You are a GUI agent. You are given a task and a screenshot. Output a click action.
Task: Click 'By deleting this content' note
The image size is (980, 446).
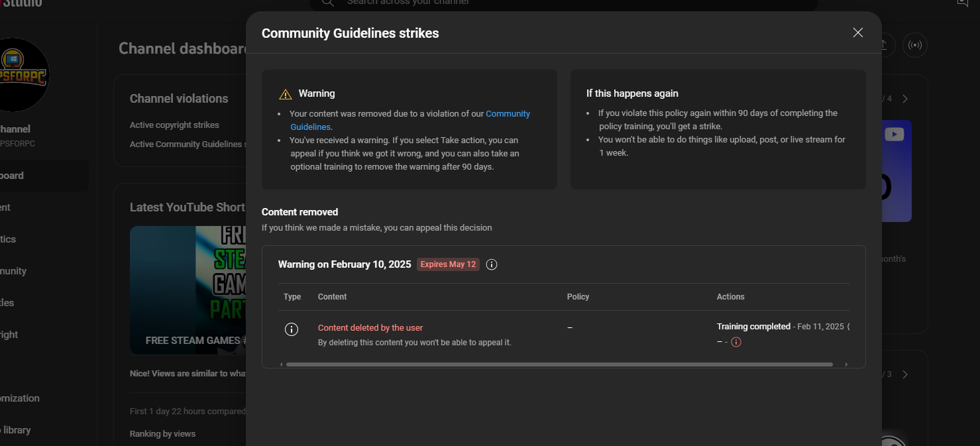click(x=415, y=343)
